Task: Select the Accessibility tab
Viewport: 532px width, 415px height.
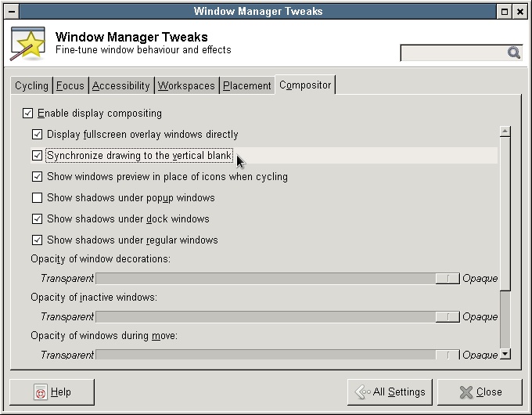Action: [x=120, y=86]
